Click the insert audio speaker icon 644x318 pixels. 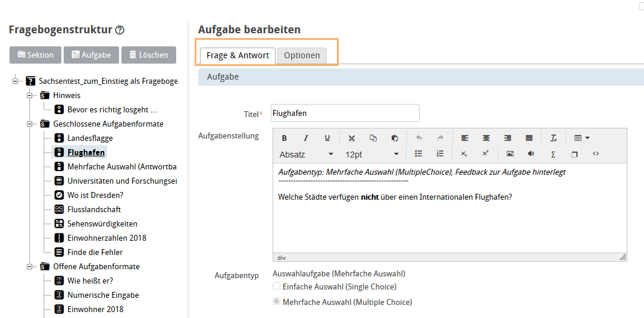[531, 154]
